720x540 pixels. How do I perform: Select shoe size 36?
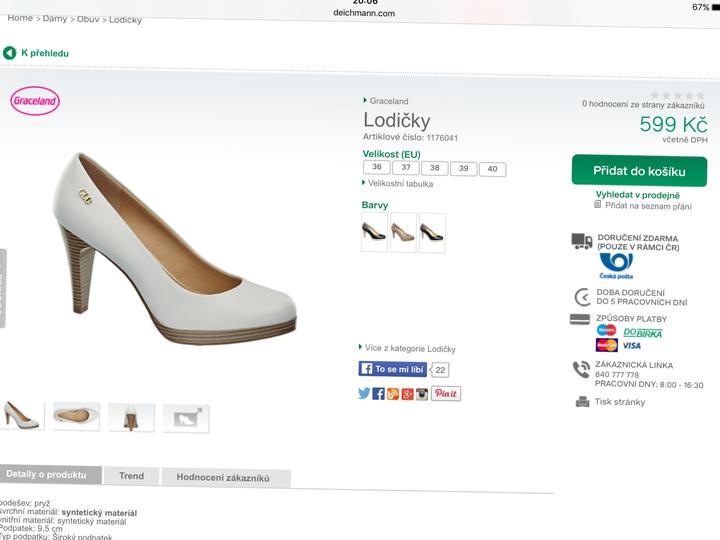(x=376, y=168)
